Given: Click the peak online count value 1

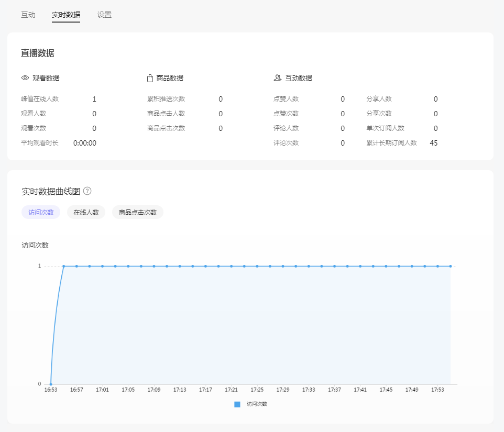Looking at the screenshot, I should point(95,99).
